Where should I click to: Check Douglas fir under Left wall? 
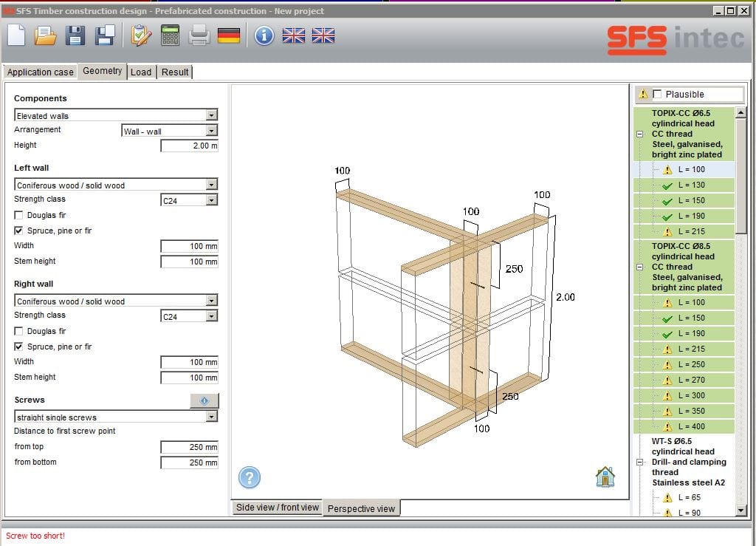(x=19, y=215)
